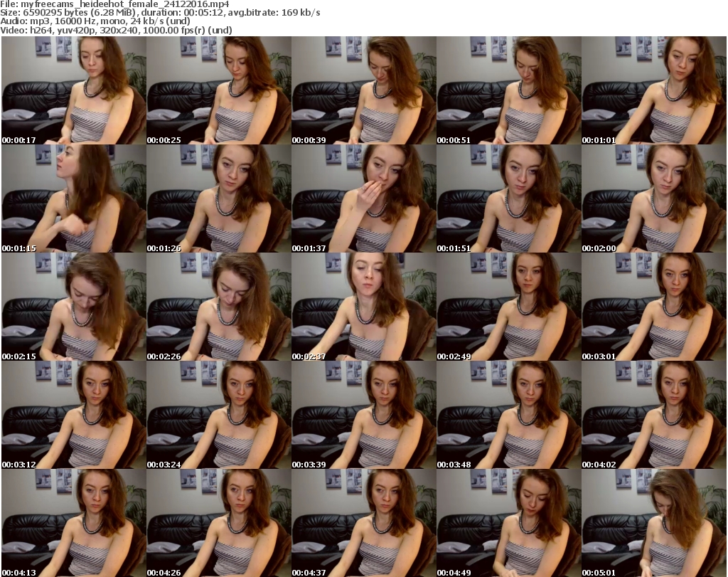Select the thumbnail stamped 00:05:01
This screenshot has width=728, height=577.
(654, 523)
